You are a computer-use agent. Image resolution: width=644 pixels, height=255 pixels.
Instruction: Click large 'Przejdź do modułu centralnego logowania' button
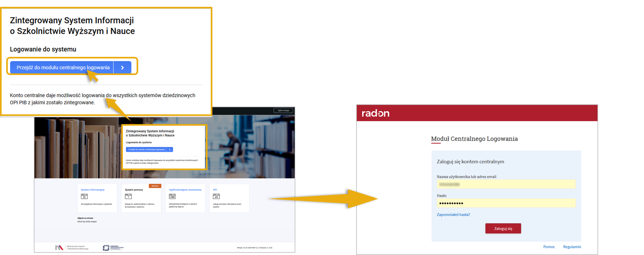[x=63, y=68]
